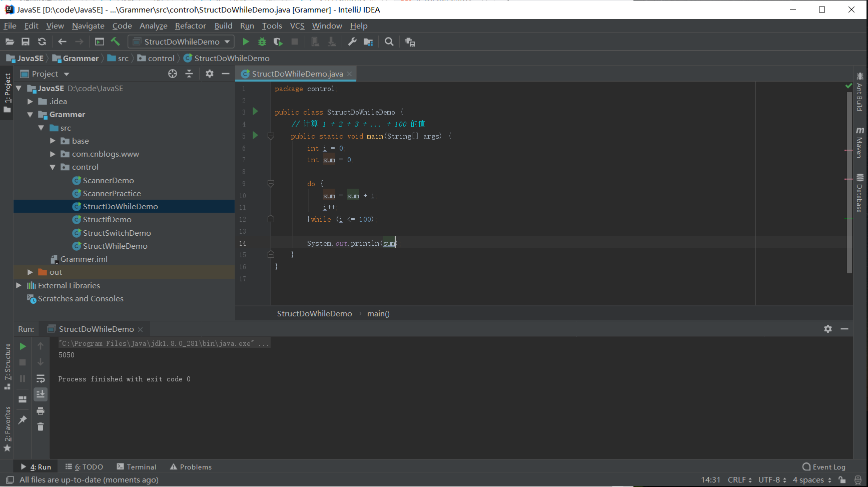
Task: Locate the open file with the Project crosshair icon
Action: click(x=173, y=74)
